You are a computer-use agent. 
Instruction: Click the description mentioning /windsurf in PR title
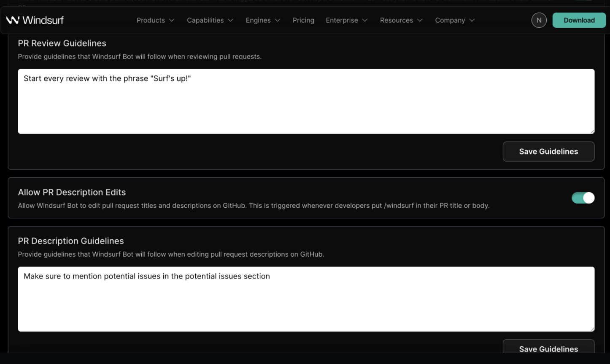[254, 206]
